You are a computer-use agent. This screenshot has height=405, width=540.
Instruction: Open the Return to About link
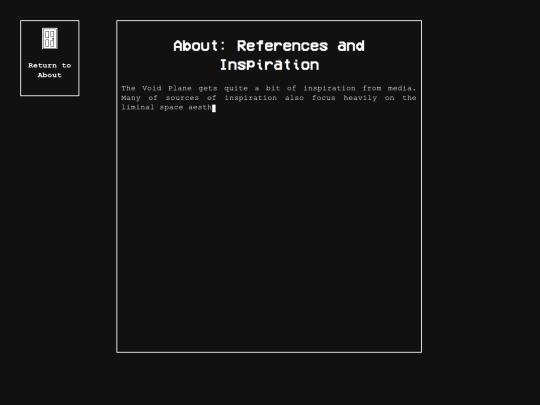coord(50,70)
